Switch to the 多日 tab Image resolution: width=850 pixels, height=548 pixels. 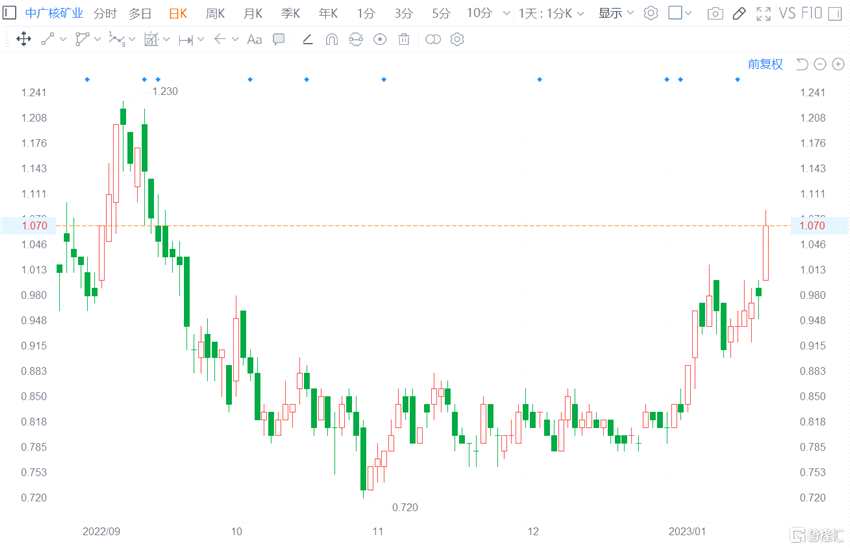tap(140, 13)
